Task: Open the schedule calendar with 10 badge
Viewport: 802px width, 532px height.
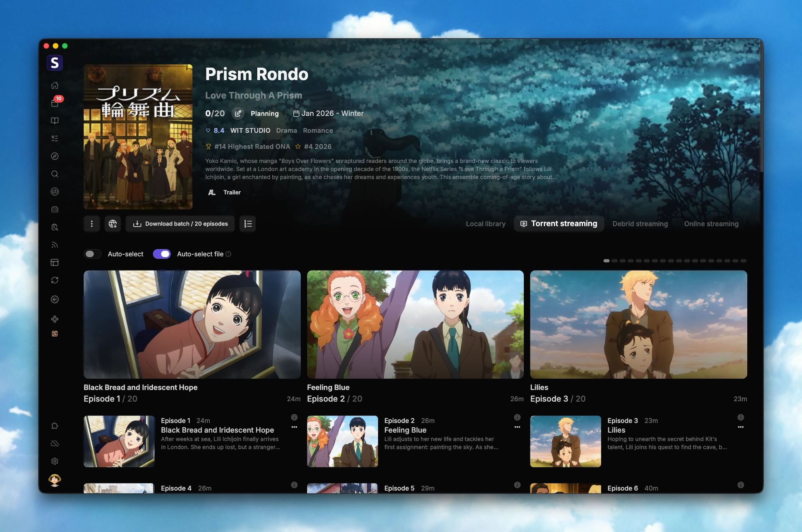Action: pyautogui.click(x=55, y=103)
